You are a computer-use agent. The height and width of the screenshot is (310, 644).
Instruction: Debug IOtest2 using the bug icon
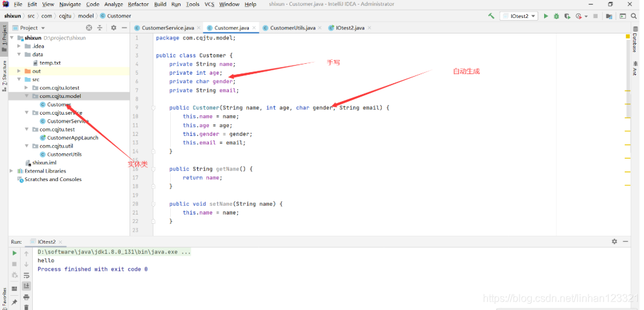(x=556, y=16)
